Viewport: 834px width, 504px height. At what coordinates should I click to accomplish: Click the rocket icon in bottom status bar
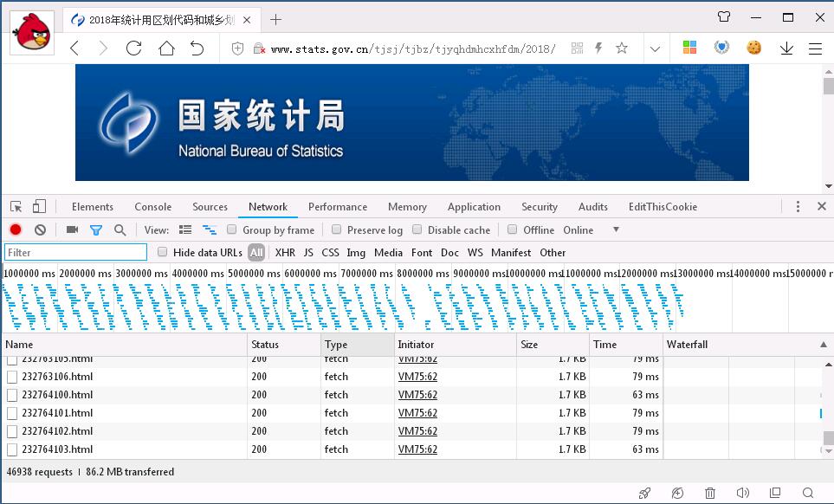tap(644, 493)
